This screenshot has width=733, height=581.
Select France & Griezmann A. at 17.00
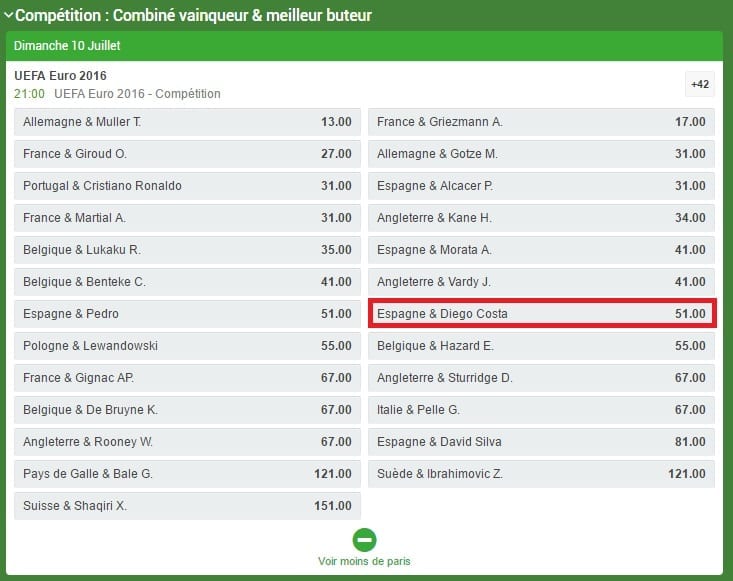(x=541, y=122)
